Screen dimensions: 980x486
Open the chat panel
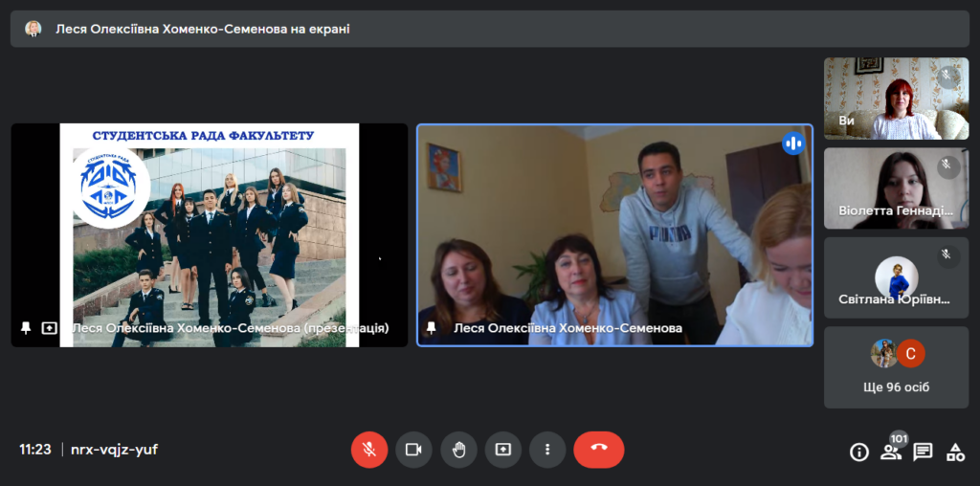click(923, 453)
